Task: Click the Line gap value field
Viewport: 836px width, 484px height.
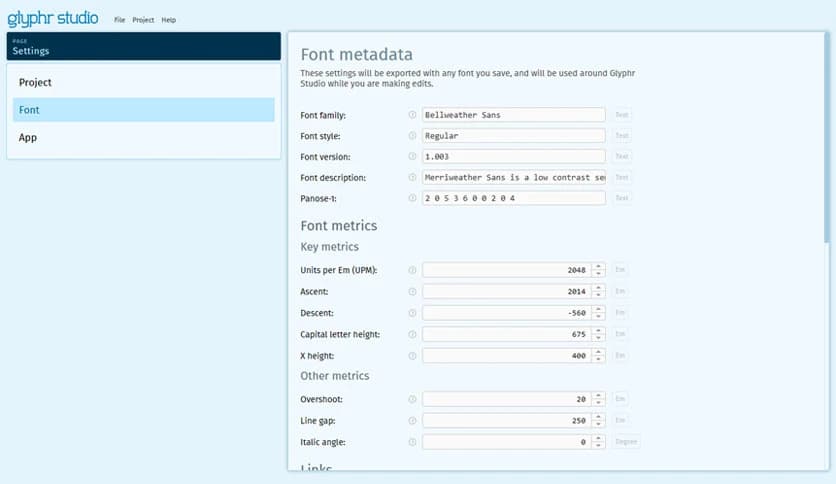Action: (x=506, y=421)
